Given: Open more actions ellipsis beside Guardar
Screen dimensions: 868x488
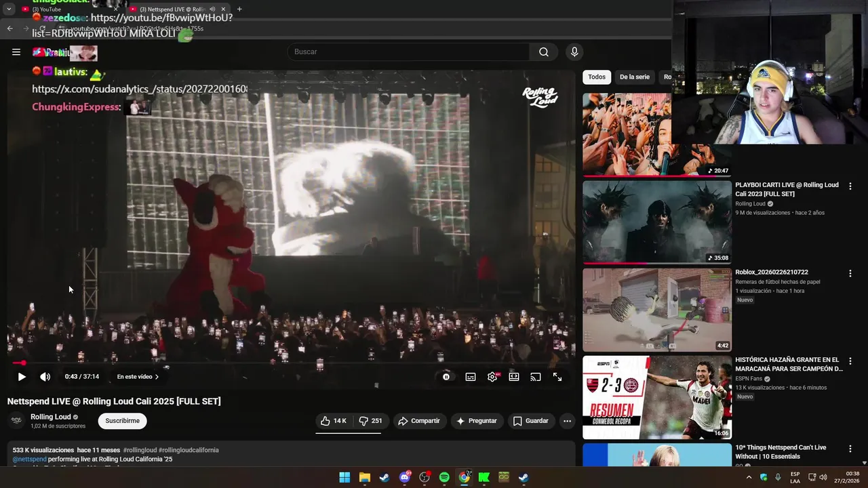Looking at the screenshot, I should (568, 421).
